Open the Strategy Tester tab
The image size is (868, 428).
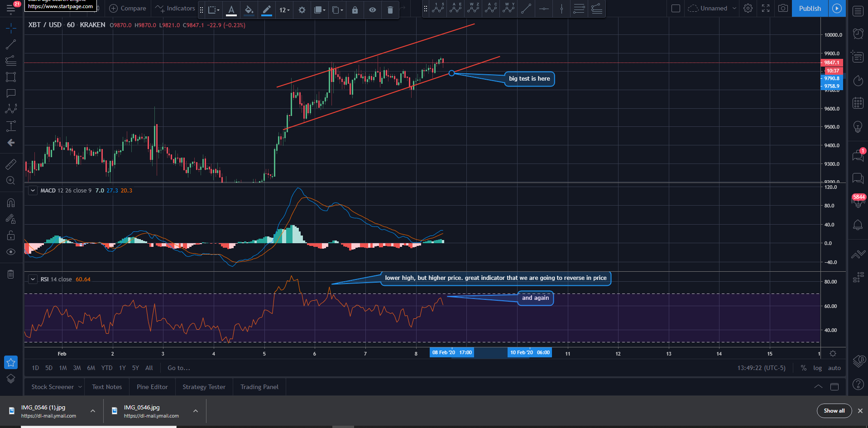[x=204, y=387]
